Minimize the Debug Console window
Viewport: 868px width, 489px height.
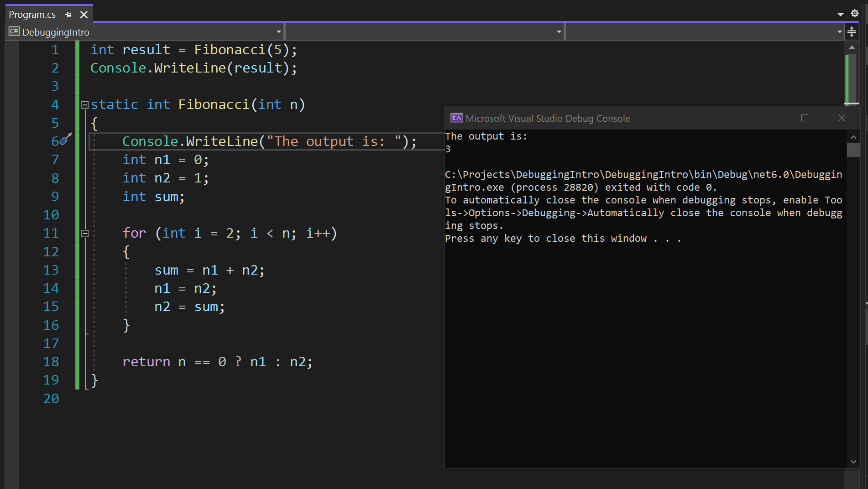click(x=768, y=118)
